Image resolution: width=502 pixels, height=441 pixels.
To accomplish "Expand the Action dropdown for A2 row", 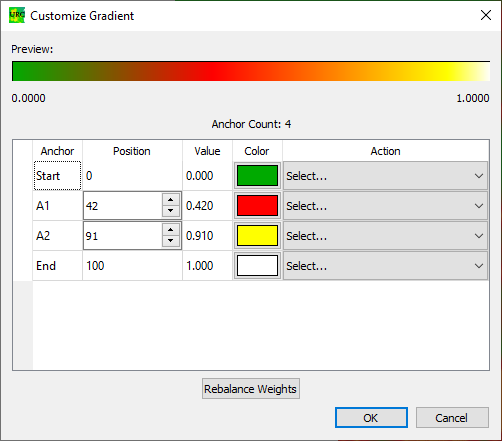I will 385,236.
